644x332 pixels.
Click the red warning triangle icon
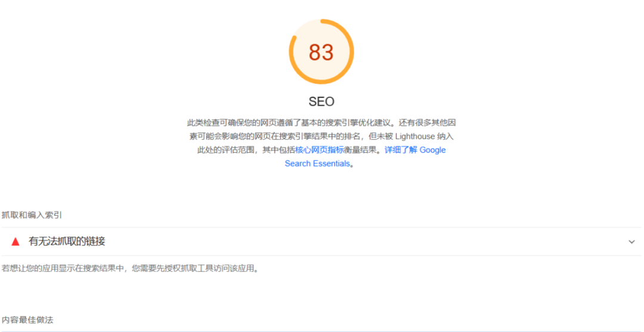(x=16, y=241)
